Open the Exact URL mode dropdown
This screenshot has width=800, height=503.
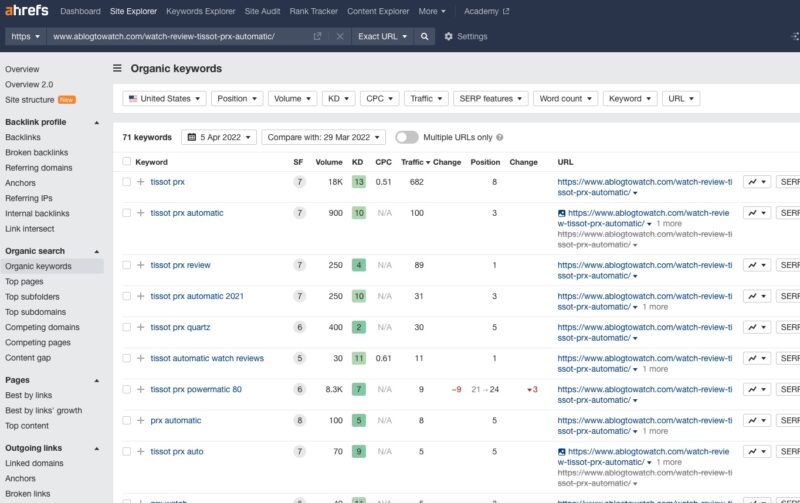click(382, 36)
